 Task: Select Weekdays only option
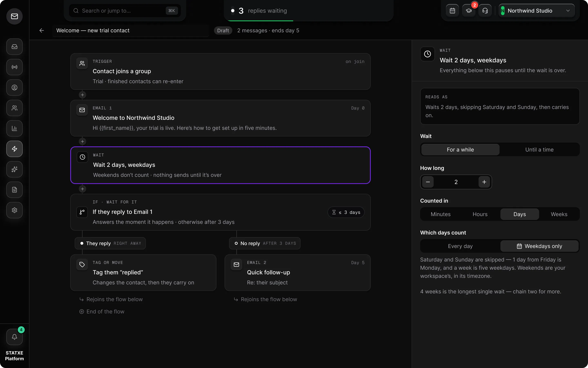point(539,246)
